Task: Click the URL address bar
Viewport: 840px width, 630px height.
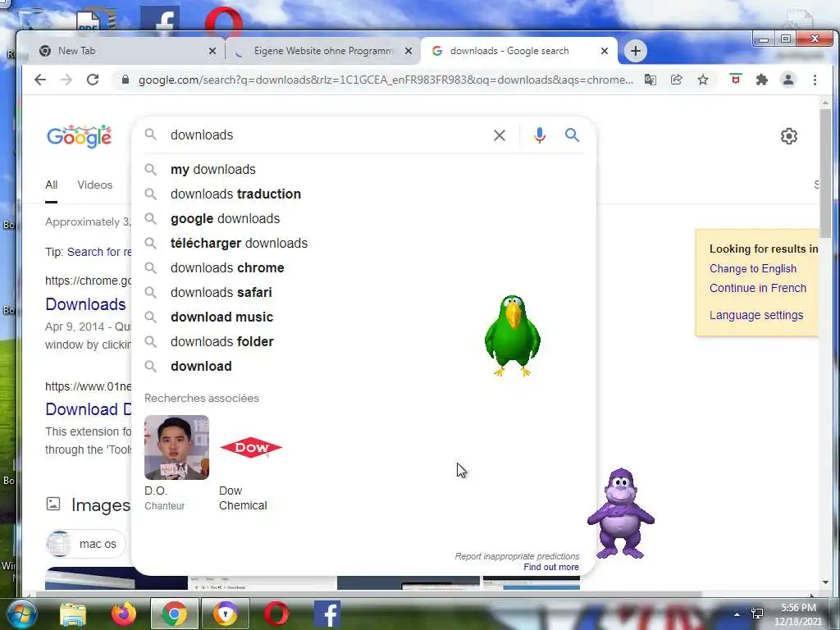Action: pos(386,80)
